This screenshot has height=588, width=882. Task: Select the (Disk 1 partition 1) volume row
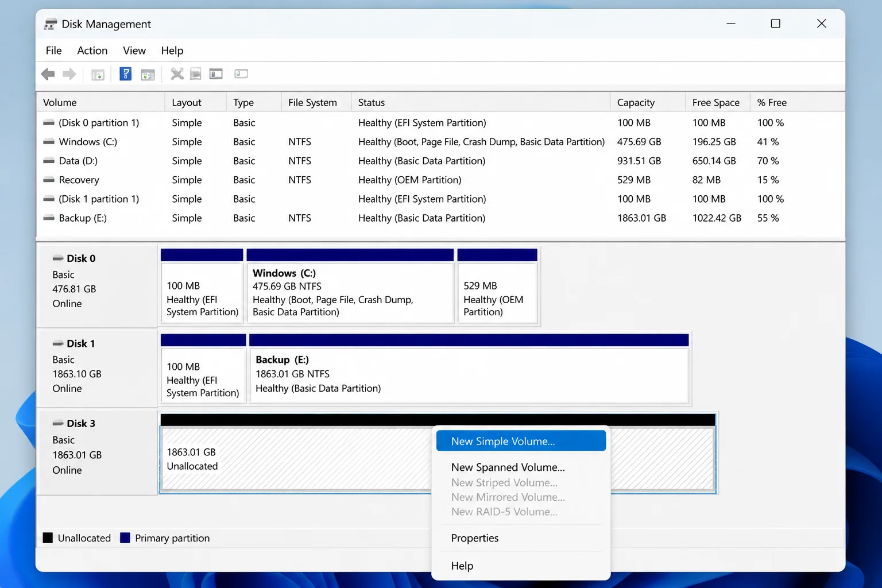[x=440, y=199]
